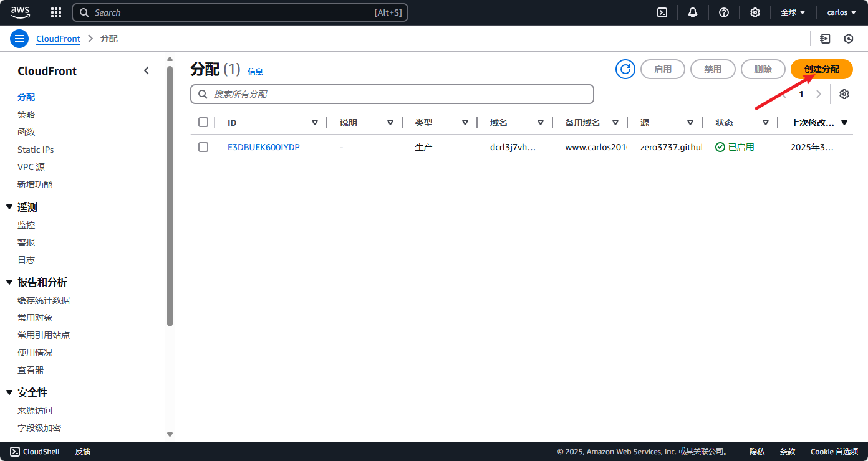Open the AWS home logo
Screen dimensions: 868x461
pos(20,12)
